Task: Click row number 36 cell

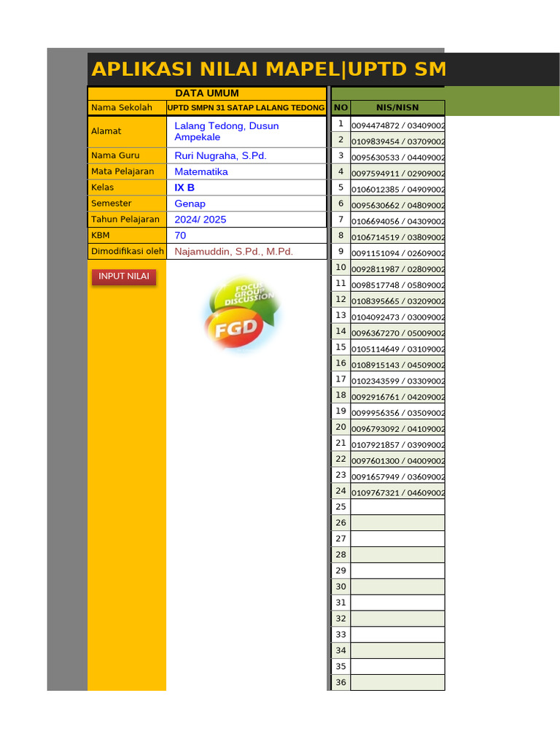Action: 341,682
